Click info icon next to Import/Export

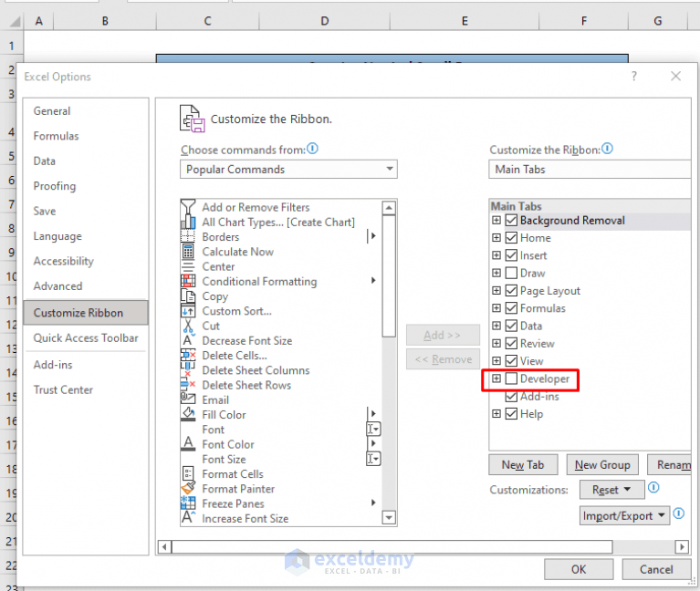tap(679, 513)
